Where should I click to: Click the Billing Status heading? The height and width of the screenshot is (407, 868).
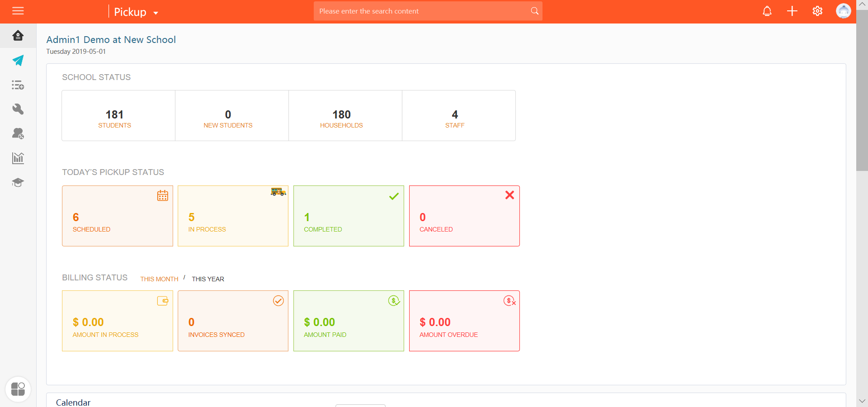click(x=95, y=278)
